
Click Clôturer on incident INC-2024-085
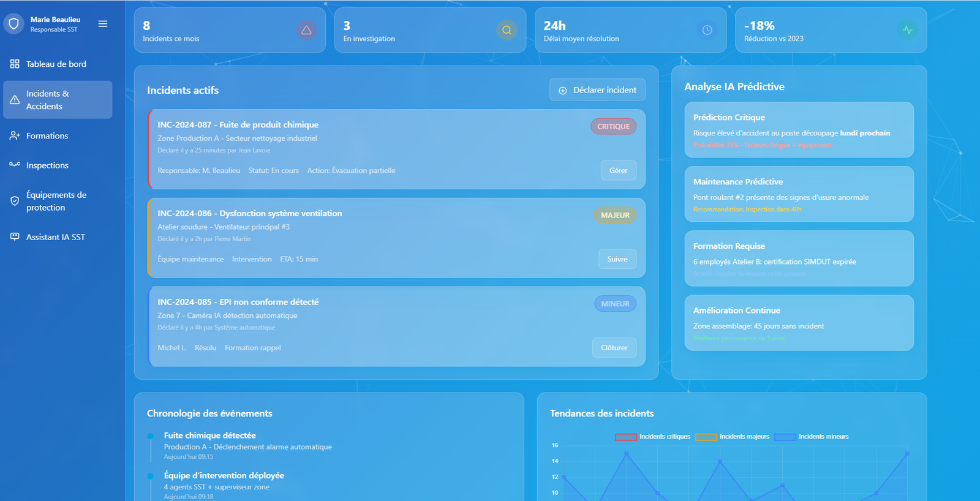point(614,348)
